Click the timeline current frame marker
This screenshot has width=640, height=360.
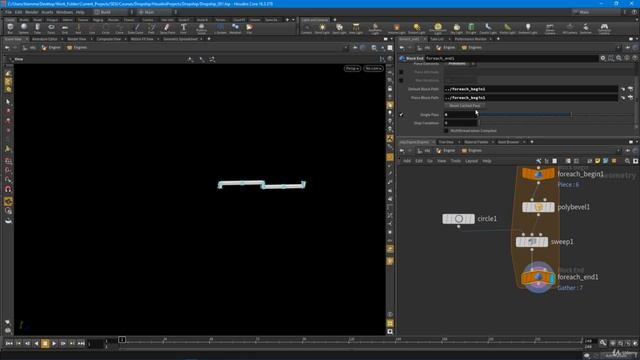[x=122, y=340]
